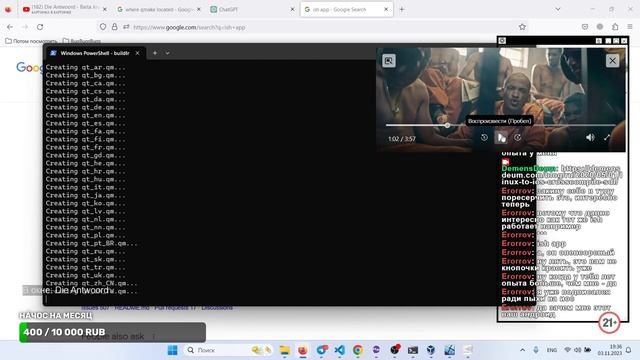Image resolution: width=640 pixels, height=360 pixels.
Task: Open the terminal profiles dropdown arrow
Action: coord(167,53)
